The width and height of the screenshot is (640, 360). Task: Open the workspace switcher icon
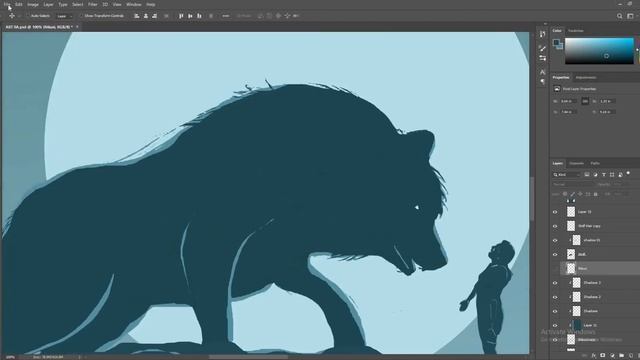pyautogui.click(x=630, y=16)
